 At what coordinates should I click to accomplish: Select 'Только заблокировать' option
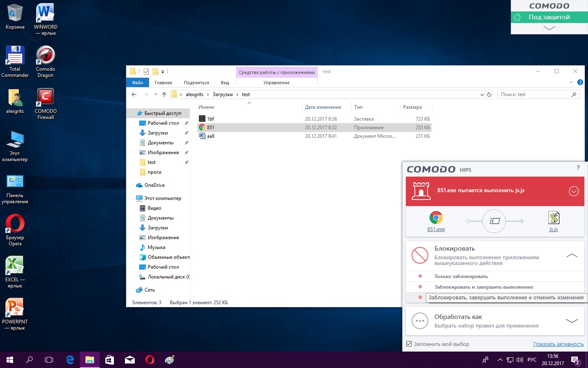[x=461, y=276]
